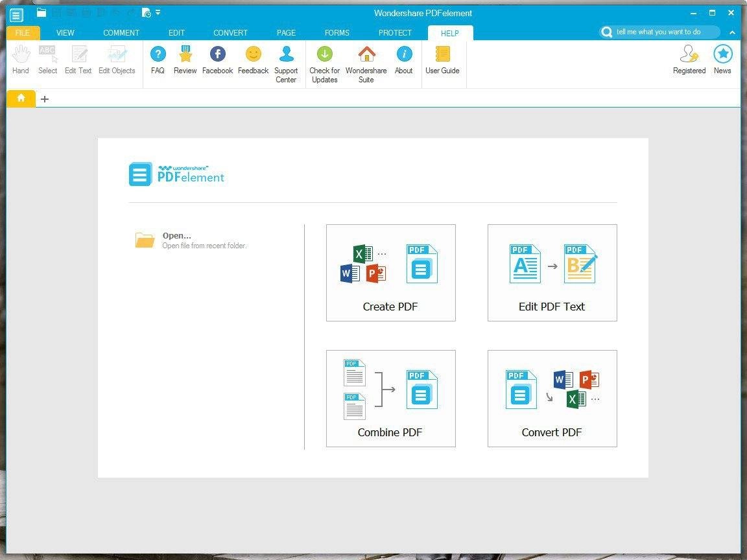This screenshot has height=560, width=747.
Task: Switch to the PROTECT tab
Action: click(395, 33)
